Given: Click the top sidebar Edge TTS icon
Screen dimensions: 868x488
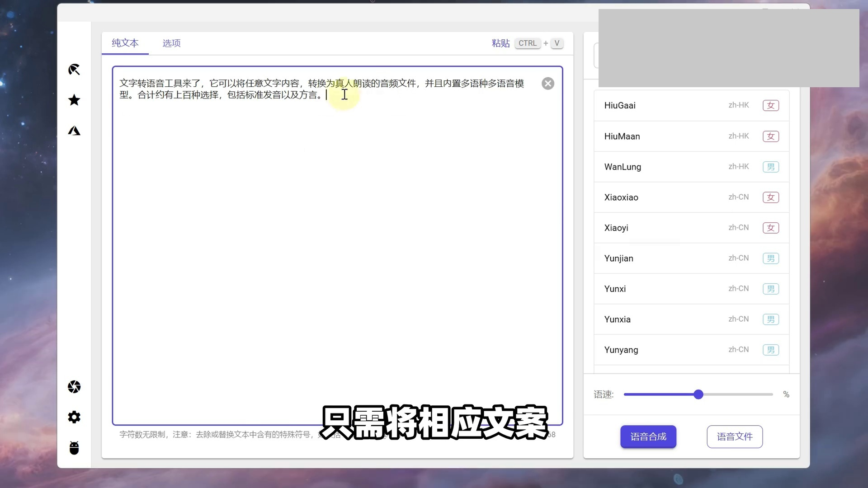Looking at the screenshot, I should click(x=74, y=70).
